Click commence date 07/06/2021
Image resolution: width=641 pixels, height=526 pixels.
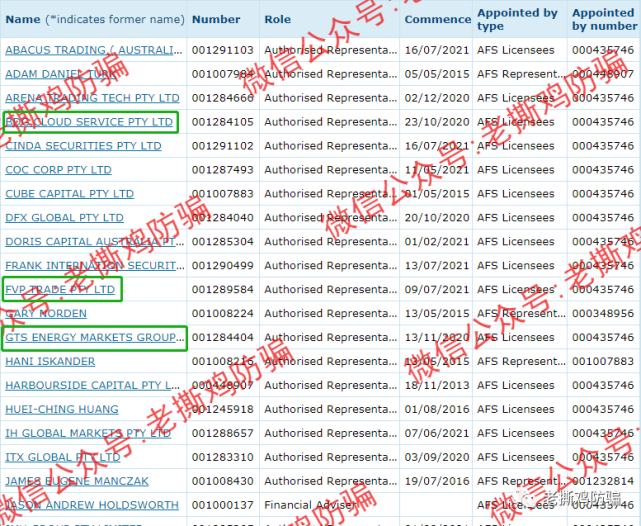(x=437, y=433)
